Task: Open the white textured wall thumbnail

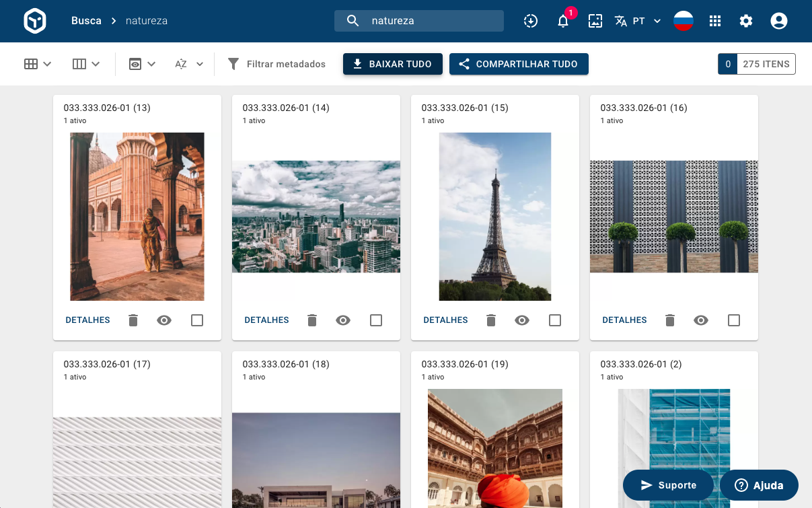Action: 137,462
